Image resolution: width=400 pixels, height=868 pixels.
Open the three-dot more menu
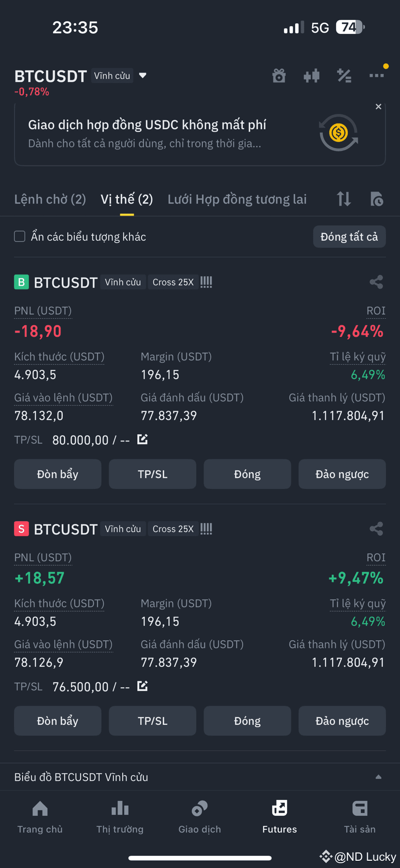pos(376,75)
